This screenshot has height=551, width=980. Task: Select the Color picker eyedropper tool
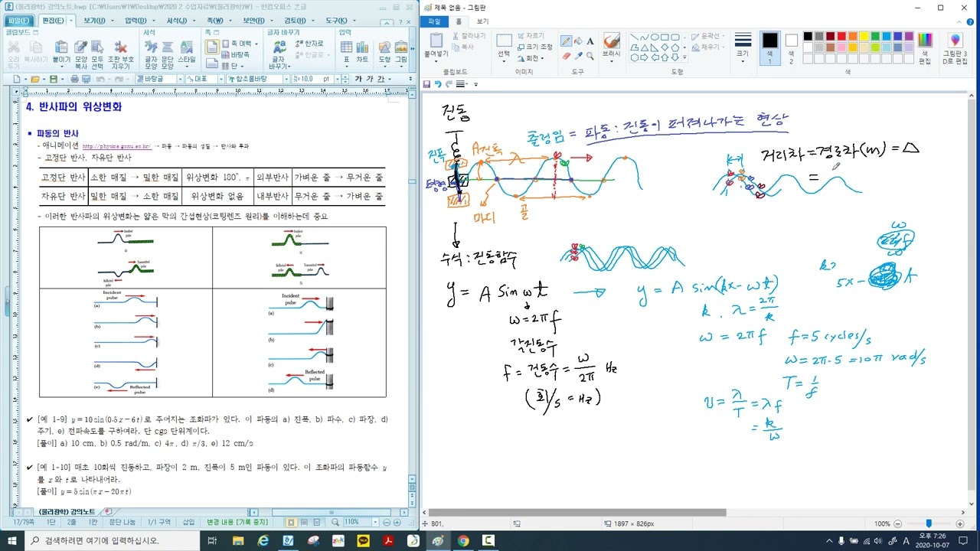pyautogui.click(x=578, y=55)
